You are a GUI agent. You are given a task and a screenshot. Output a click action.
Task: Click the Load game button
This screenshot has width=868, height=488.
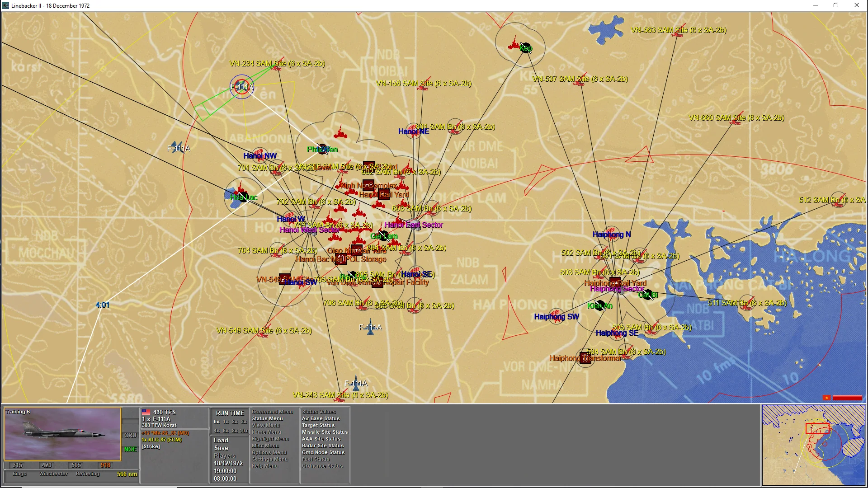[x=221, y=440]
